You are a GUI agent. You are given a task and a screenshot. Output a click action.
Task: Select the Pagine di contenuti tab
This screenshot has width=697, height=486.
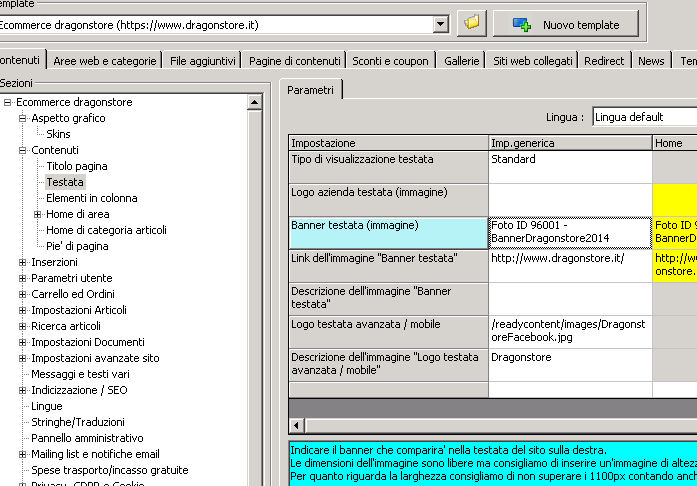(x=294, y=61)
